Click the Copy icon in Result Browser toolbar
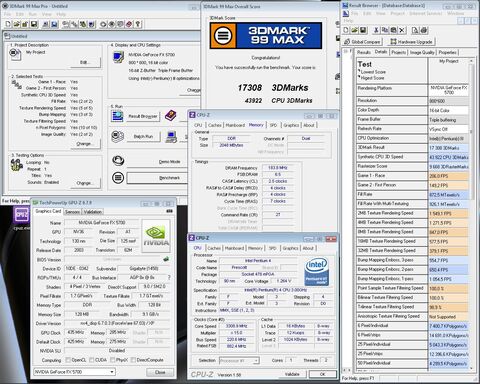 point(385,30)
